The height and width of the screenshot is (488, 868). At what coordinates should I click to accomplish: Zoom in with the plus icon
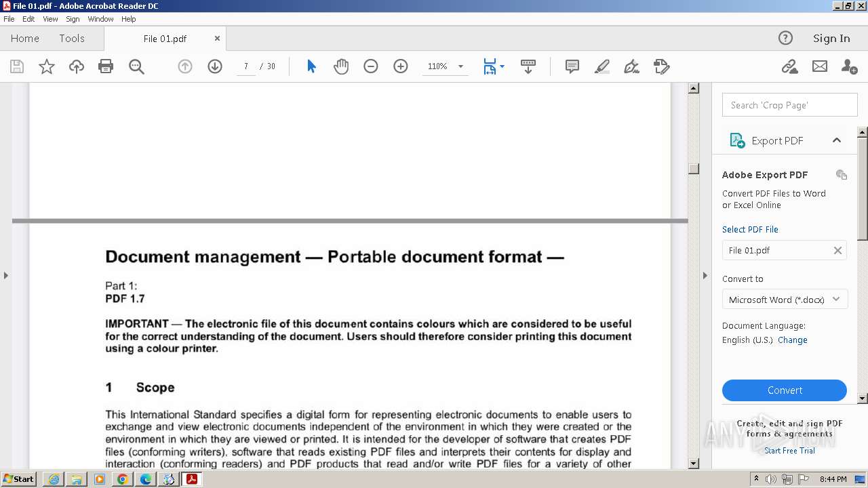(x=401, y=66)
